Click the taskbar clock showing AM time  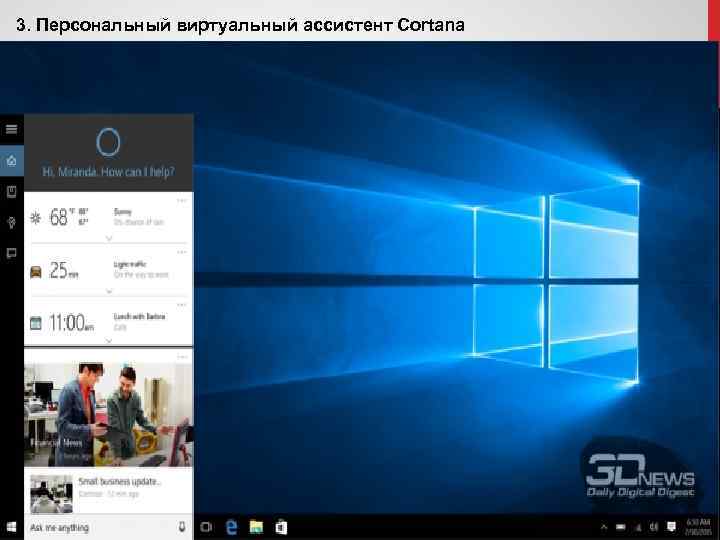tap(698, 527)
